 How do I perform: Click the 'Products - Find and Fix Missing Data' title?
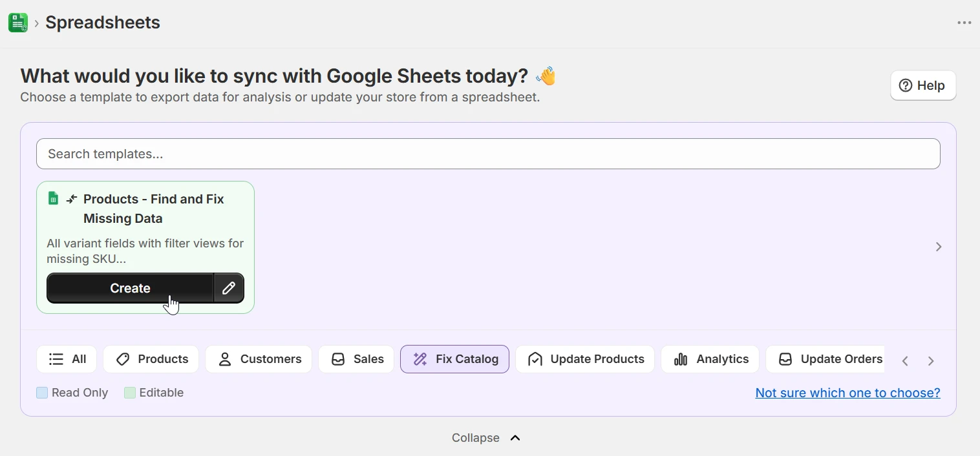[x=154, y=209]
